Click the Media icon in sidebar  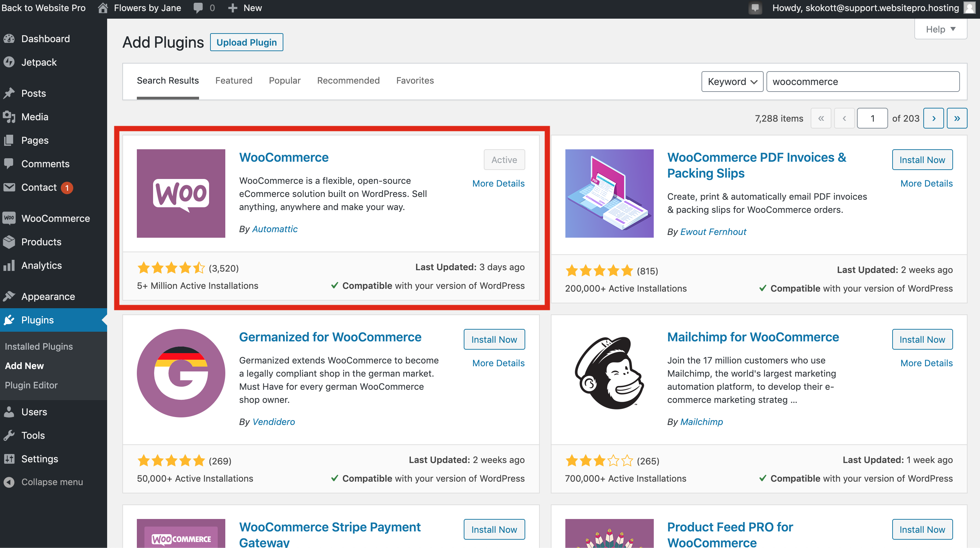point(9,117)
